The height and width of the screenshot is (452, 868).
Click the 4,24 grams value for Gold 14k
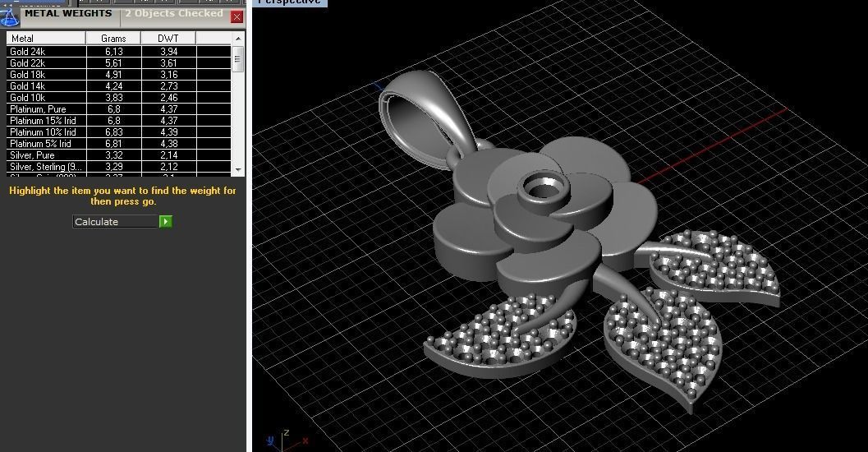tap(114, 86)
